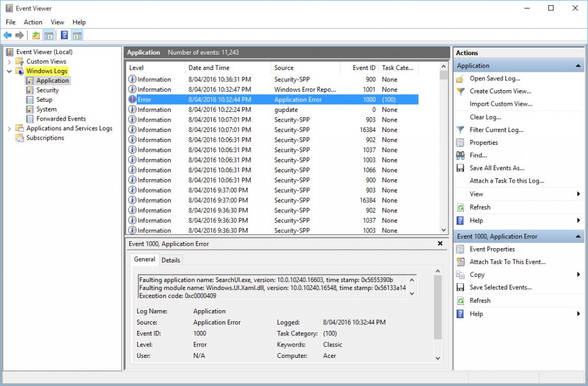Viewport: 588px width, 386px height.
Task: Collapse the Application actions section header
Action: coord(579,65)
